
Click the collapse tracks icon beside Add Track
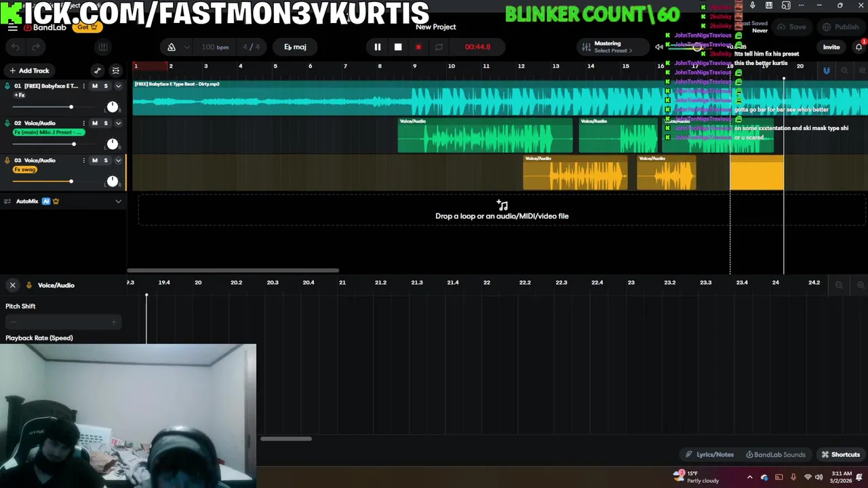tap(116, 70)
